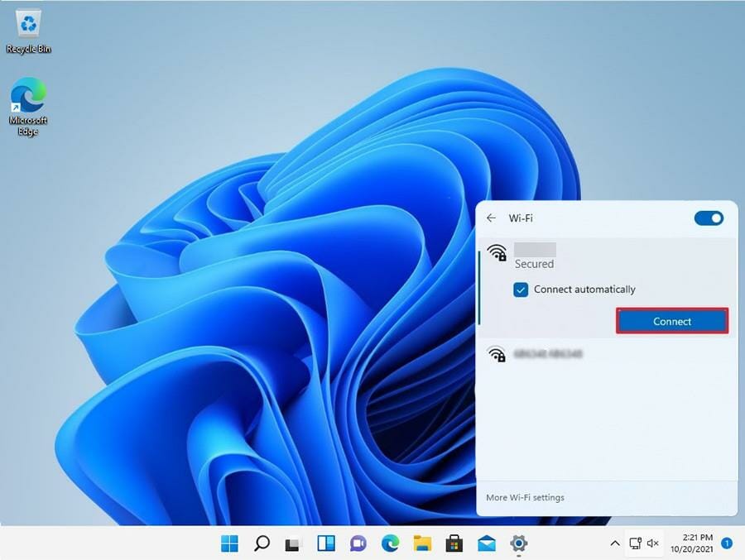Viewport: 745px width, 560px height.
Task: Open the Windows Start menu
Action: (229, 543)
